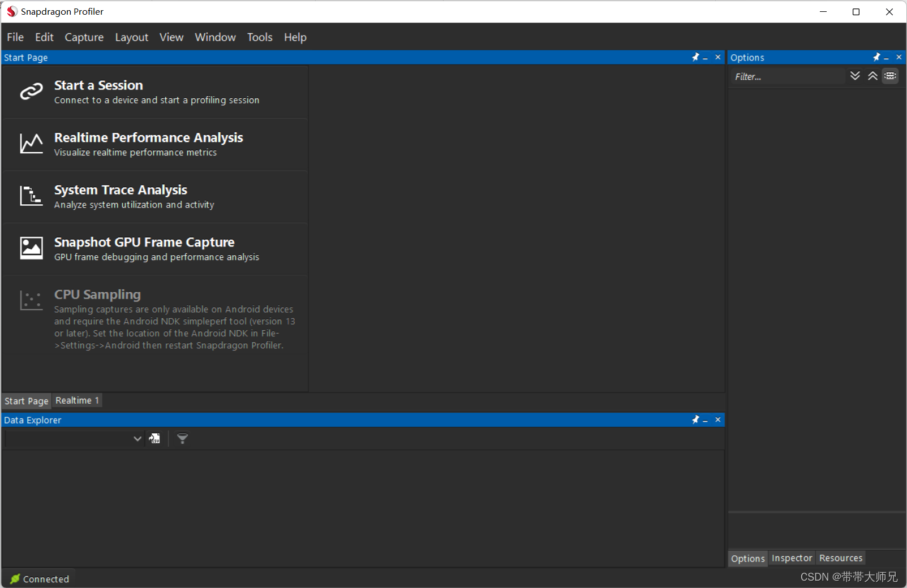Click 'Analyze system utilization and activity' text
The width and height of the screenshot is (907, 588).
coord(134,205)
